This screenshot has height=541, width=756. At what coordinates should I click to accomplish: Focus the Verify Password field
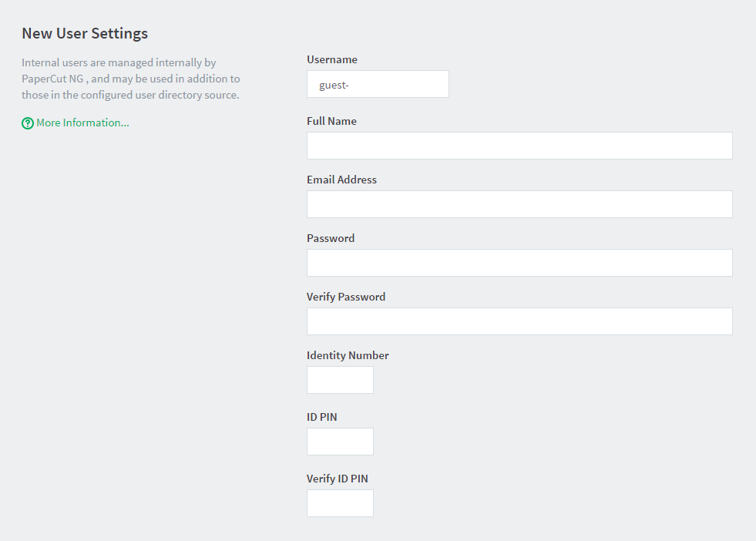click(x=519, y=321)
